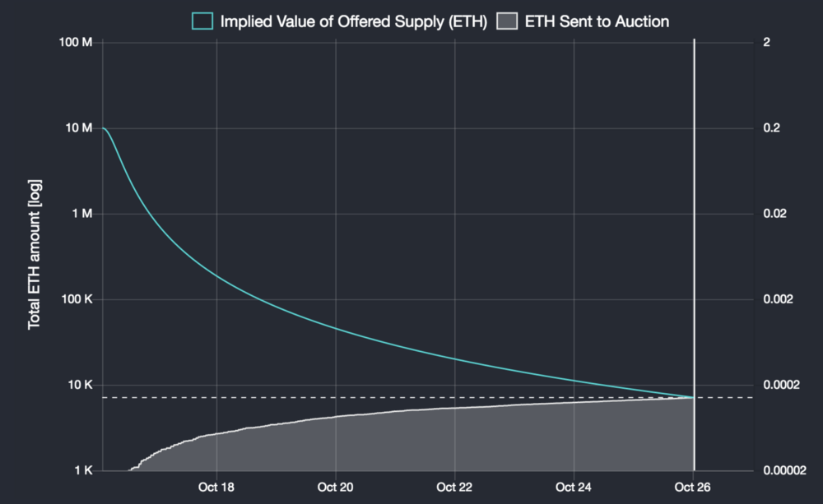Click the Oct 24 x-axis label
The width and height of the screenshot is (823, 504).
pyautogui.click(x=574, y=487)
